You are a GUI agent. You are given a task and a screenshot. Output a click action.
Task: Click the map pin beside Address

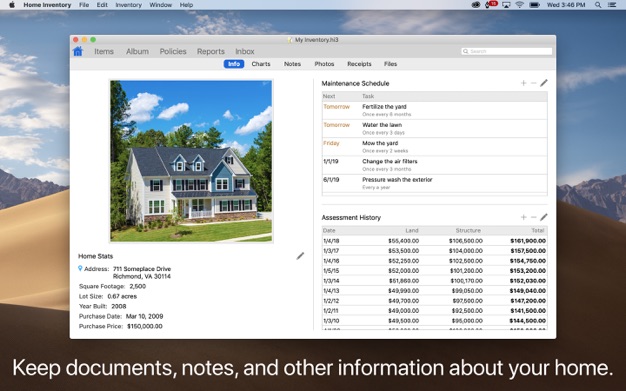(x=80, y=268)
